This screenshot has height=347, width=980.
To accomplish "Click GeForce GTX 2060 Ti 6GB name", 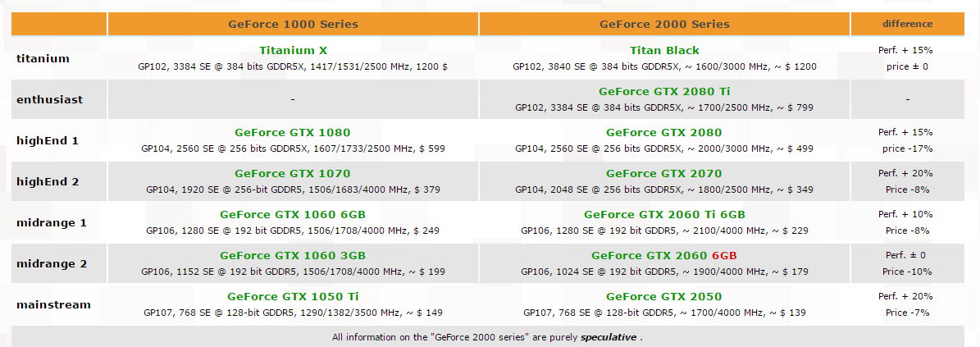I will [x=664, y=214].
